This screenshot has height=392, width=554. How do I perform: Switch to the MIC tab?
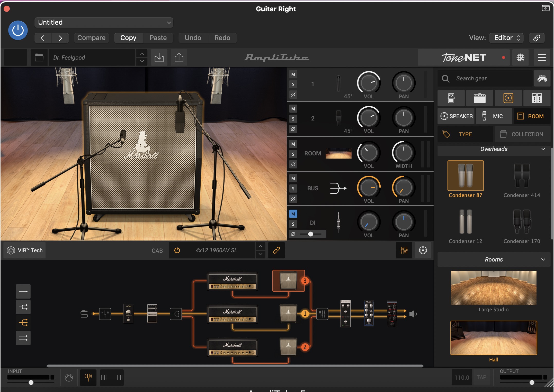[494, 116]
